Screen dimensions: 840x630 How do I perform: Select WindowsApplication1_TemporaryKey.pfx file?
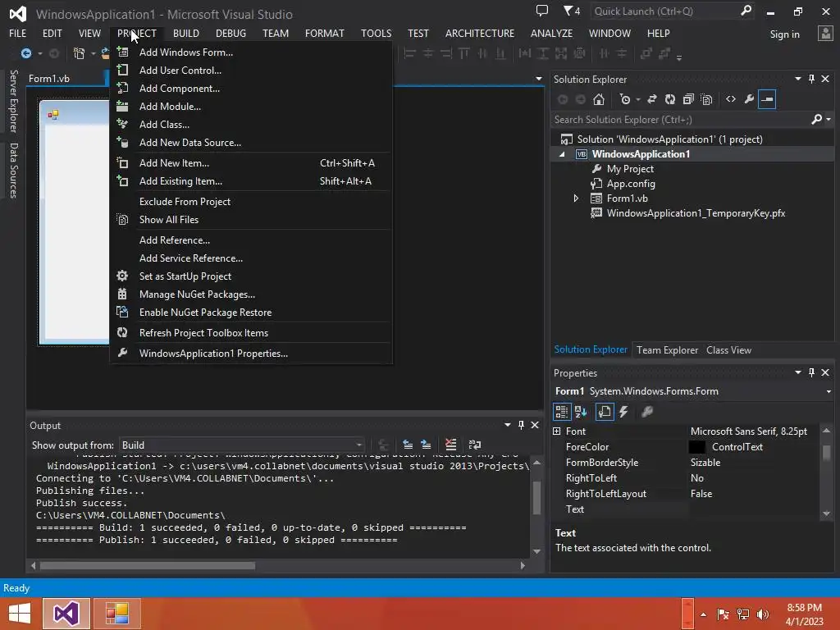[x=696, y=213]
